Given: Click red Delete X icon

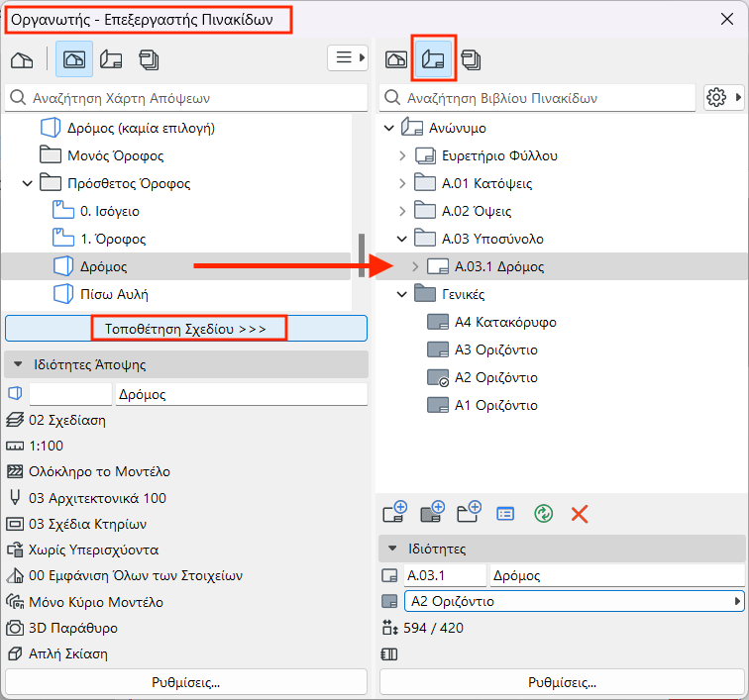Looking at the screenshot, I should (x=580, y=514).
